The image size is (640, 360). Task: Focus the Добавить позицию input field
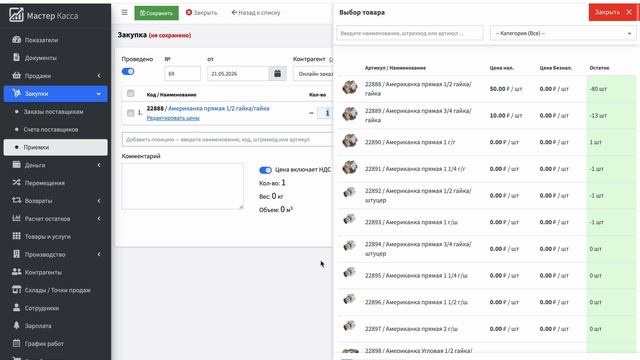pyautogui.click(x=227, y=139)
